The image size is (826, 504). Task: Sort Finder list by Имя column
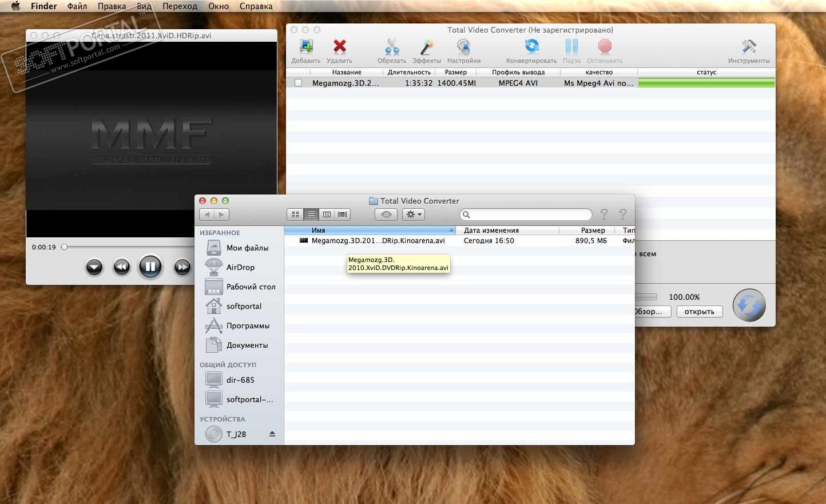click(370, 230)
